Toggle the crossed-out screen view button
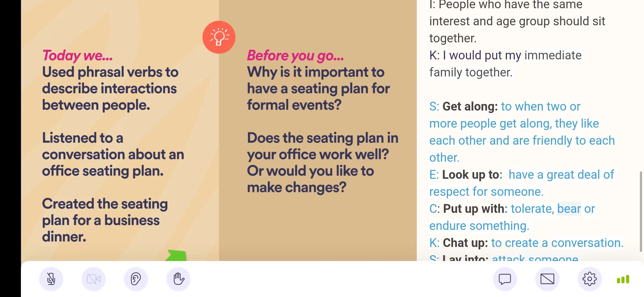This screenshot has width=644, height=297. pos(547,279)
